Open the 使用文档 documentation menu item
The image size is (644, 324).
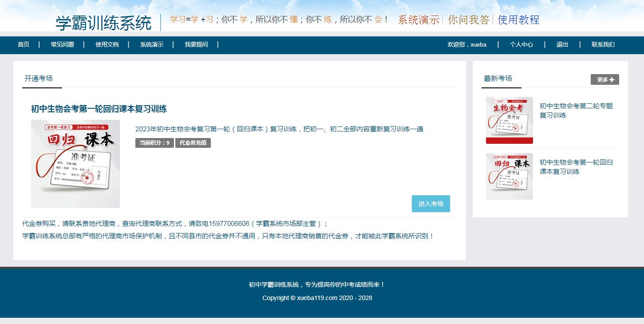point(107,45)
